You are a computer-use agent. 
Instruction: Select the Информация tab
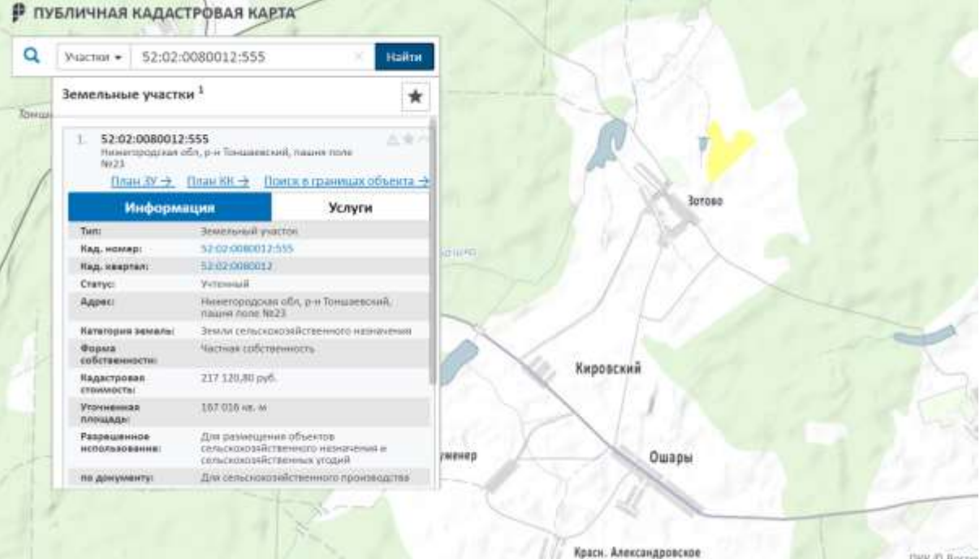[169, 208]
